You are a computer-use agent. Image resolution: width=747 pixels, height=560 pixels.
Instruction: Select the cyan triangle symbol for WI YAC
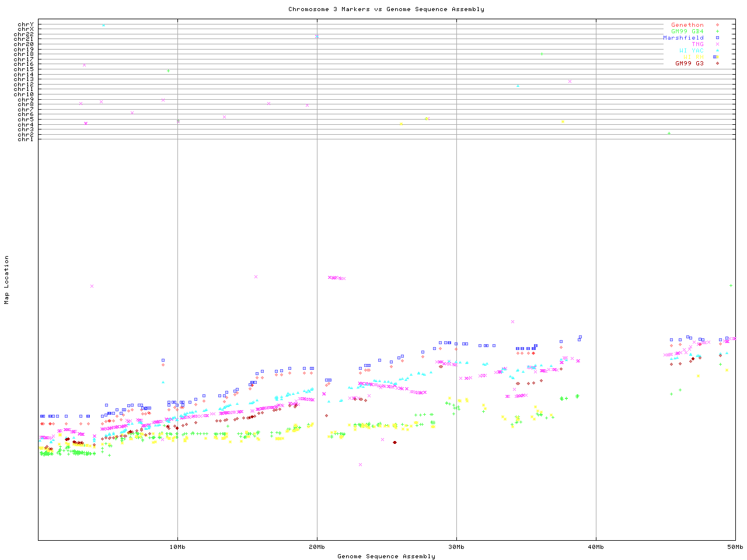pos(717,51)
